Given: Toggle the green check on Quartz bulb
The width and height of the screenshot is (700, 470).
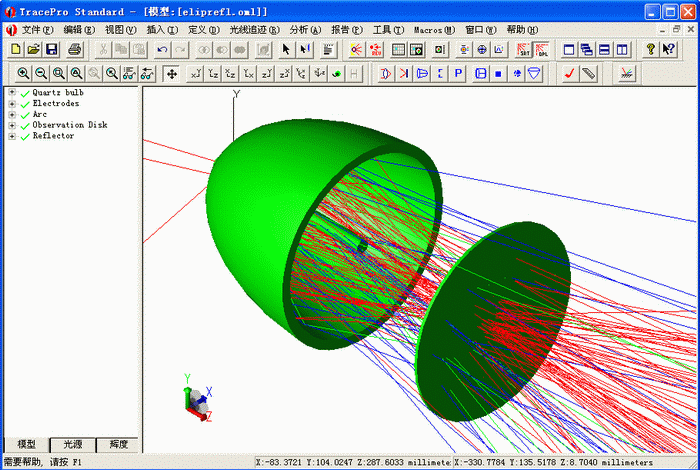Looking at the screenshot, I should click(25, 93).
